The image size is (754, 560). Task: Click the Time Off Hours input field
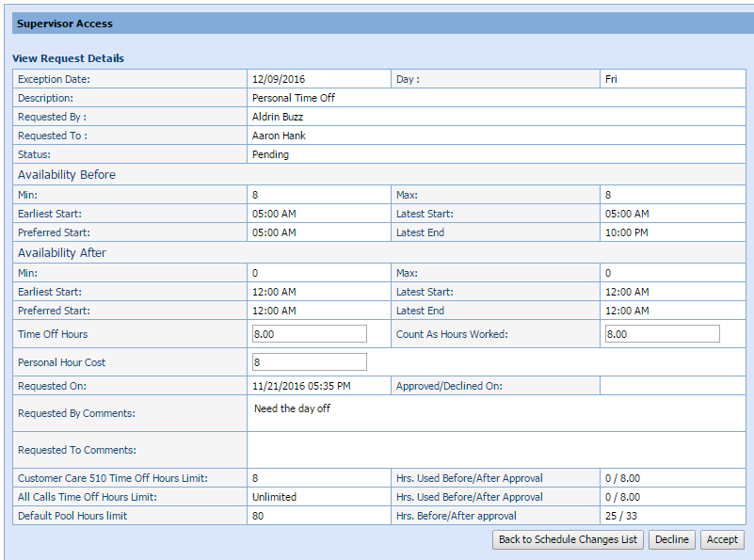point(309,334)
